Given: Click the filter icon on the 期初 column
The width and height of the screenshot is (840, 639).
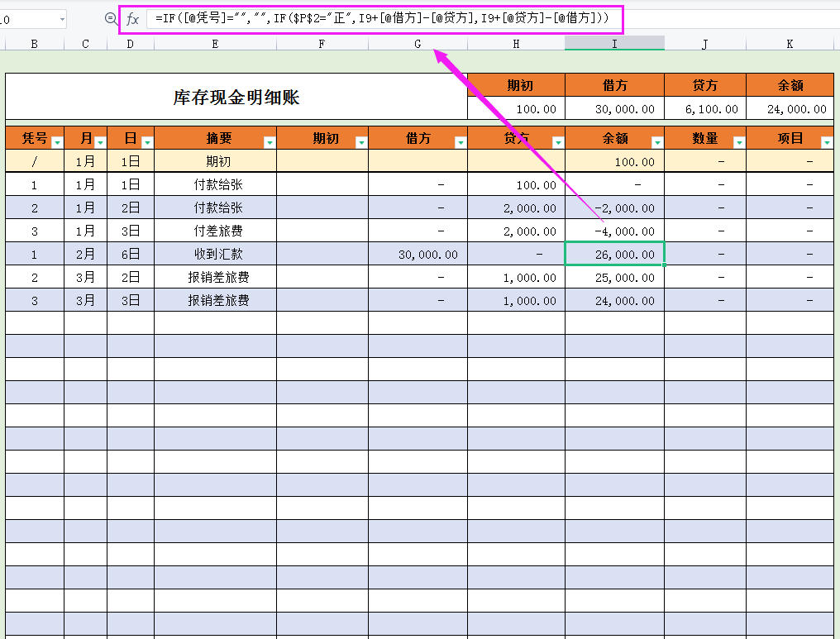Looking at the screenshot, I should pyautogui.click(x=362, y=141).
